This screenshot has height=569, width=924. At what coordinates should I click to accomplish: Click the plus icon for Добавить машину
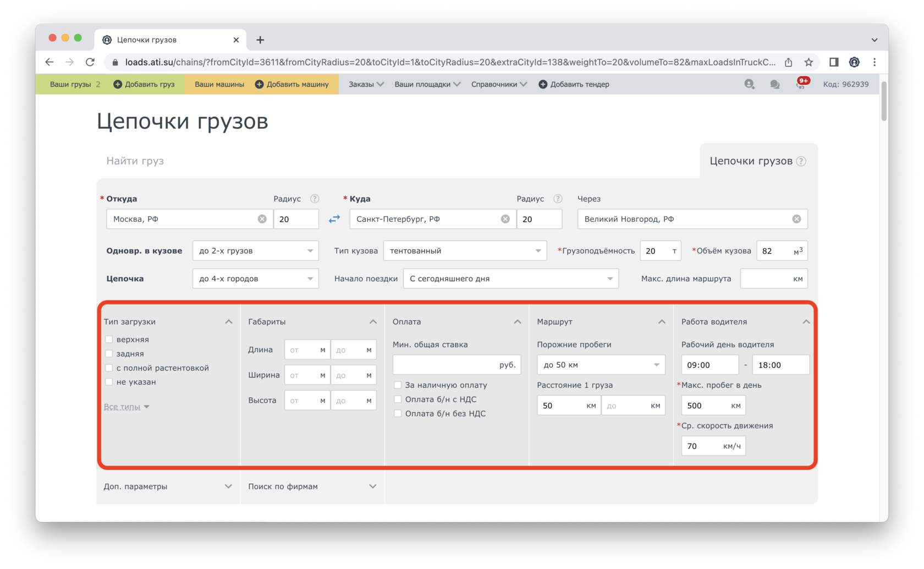point(259,84)
